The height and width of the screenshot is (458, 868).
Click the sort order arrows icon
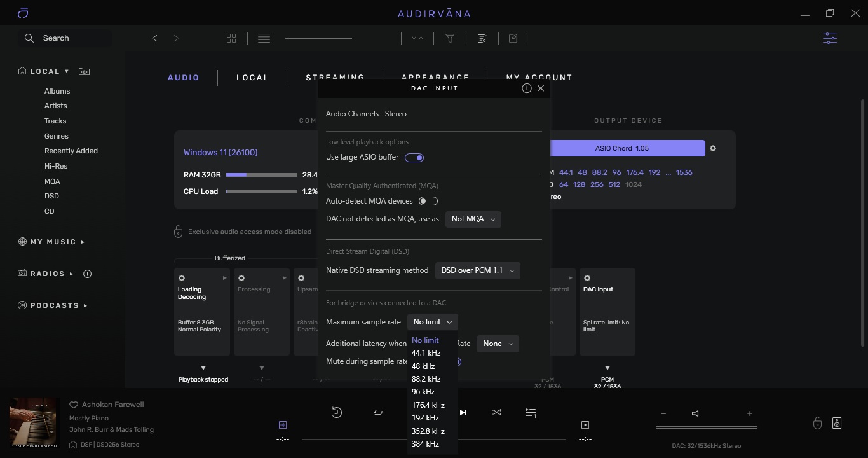tap(417, 38)
